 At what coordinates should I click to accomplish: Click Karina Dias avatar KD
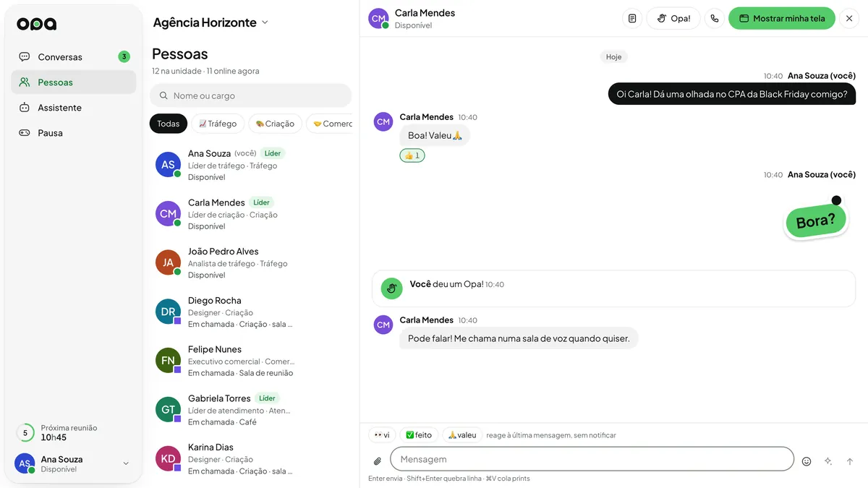click(x=168, y=458)
